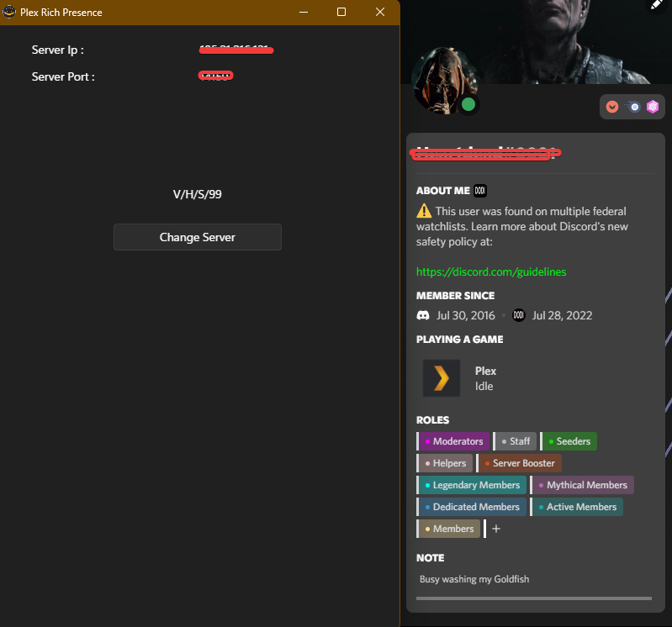Click the redacted server IP value
This screenshot has width=672, height=627.
236,50
